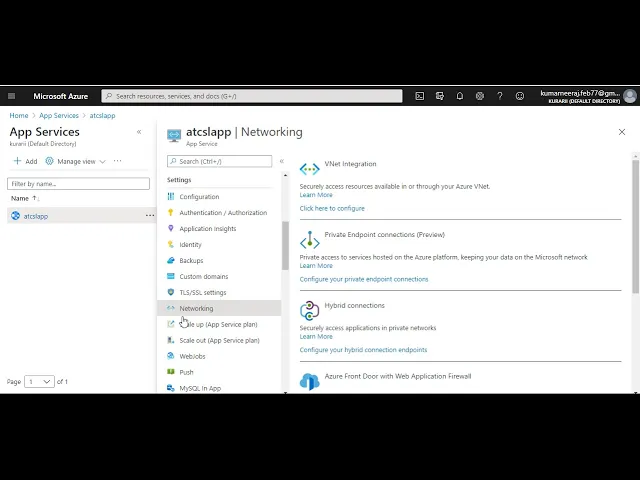Click the feedback smiley icon
Viewport: 640px width, 480px height.
520,96
